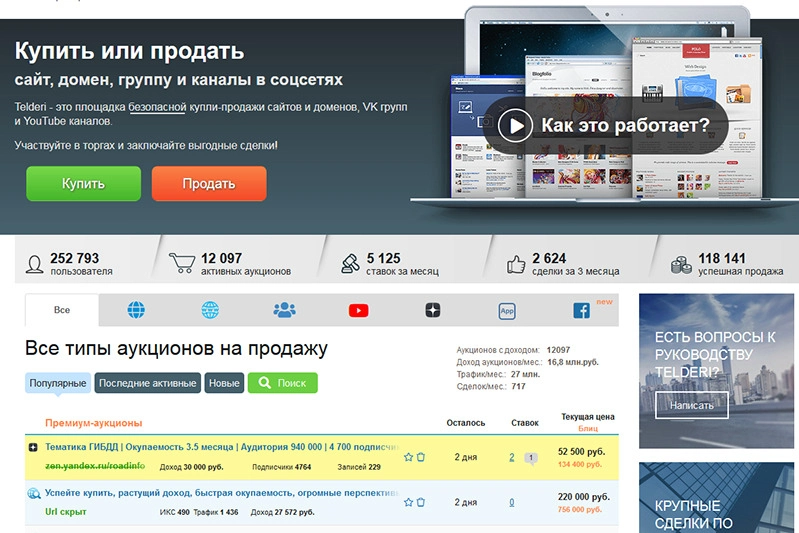Select the Все tab
This screenshot has width=799, height=533.
point(62,310)
